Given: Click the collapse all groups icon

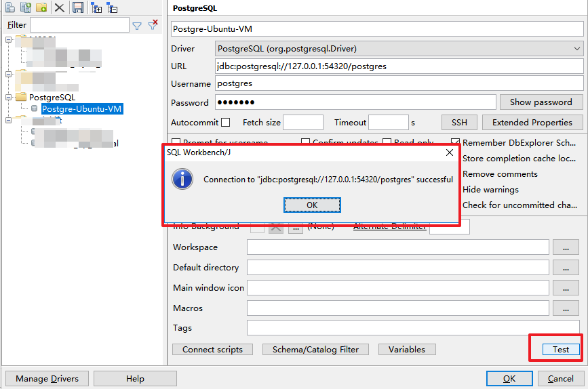Looking at the screenshot, I should pyautogui.click(x=112, y=7).
